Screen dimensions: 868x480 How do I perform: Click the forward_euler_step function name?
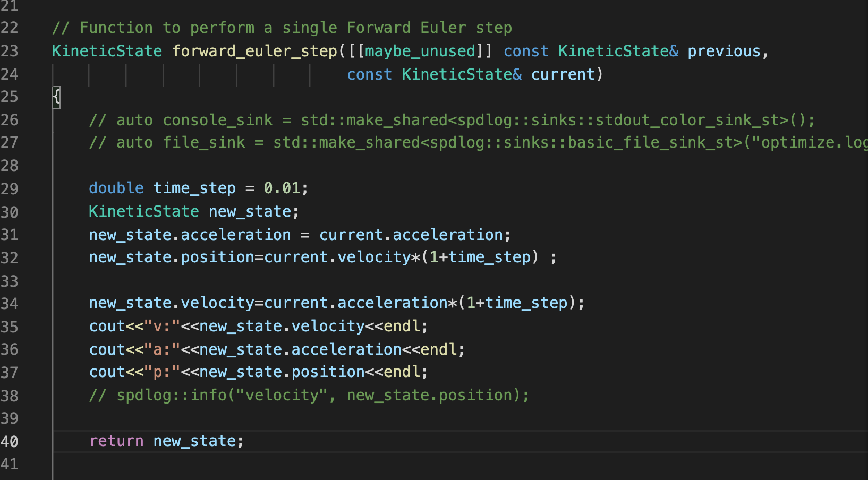coord(254,51)
